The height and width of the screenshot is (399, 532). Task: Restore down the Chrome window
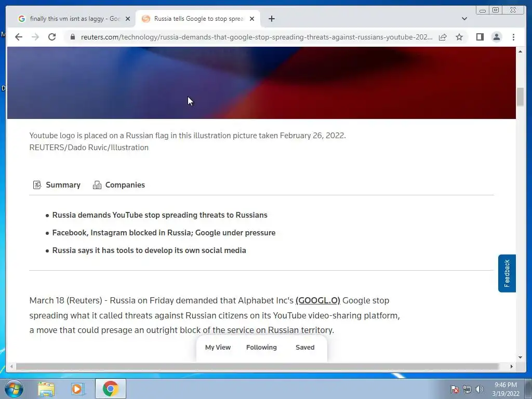click(x=496, y=10)
